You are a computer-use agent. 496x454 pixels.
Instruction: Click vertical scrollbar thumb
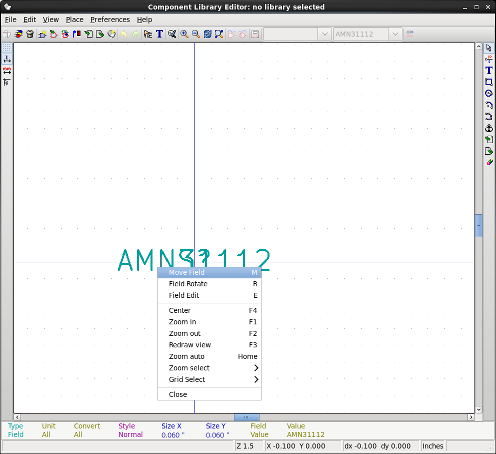(479, 226)
